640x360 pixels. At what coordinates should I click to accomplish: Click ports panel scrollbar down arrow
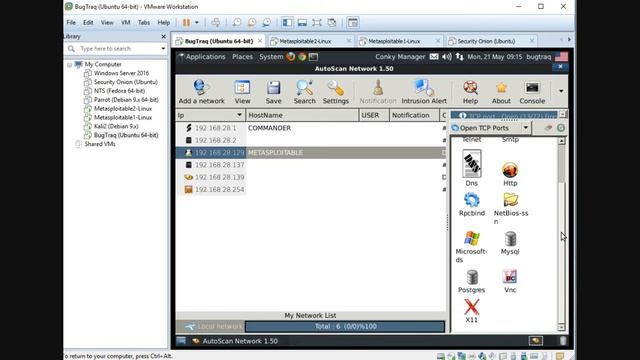tap(561, 327)
